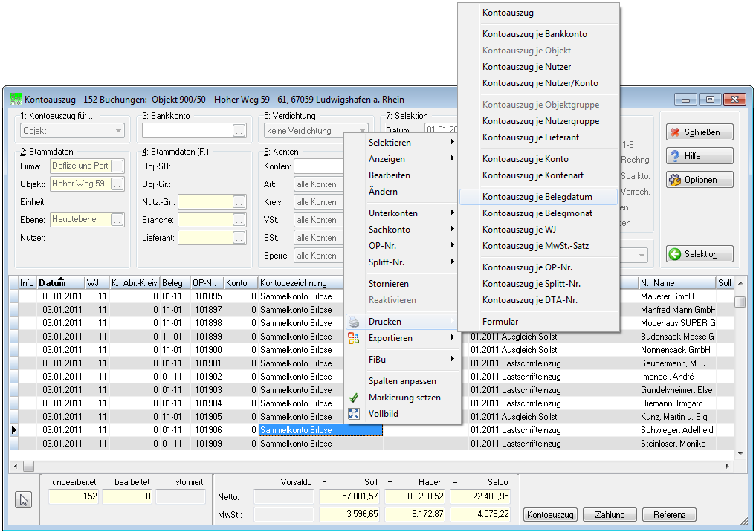The image size is (756, 532).
Task: Click the Exportieren colored squares icon
Action: pos(354,338)
